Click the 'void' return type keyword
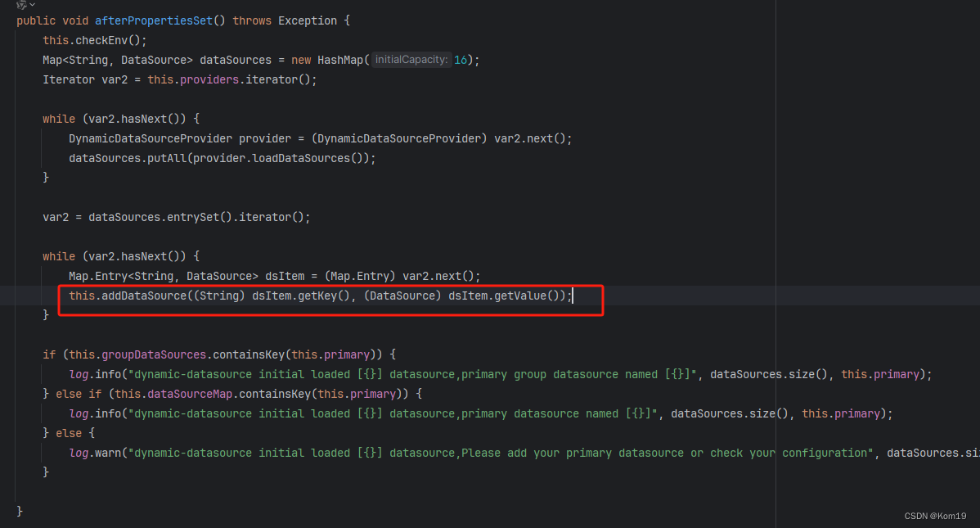Image resolution: width=980 pixels, height=528 pixels. 75,20
